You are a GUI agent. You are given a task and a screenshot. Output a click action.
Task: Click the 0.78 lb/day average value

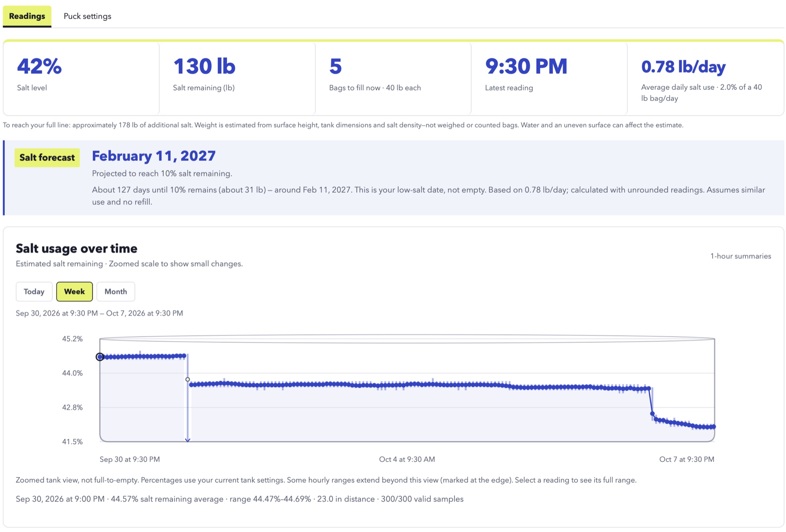tap(683, 67)
